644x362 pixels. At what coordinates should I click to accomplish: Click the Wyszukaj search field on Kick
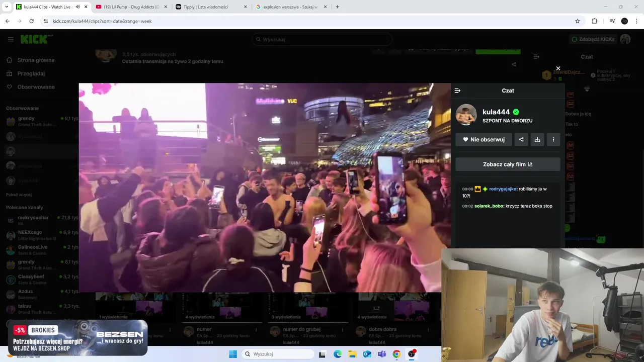pos(322,39)
